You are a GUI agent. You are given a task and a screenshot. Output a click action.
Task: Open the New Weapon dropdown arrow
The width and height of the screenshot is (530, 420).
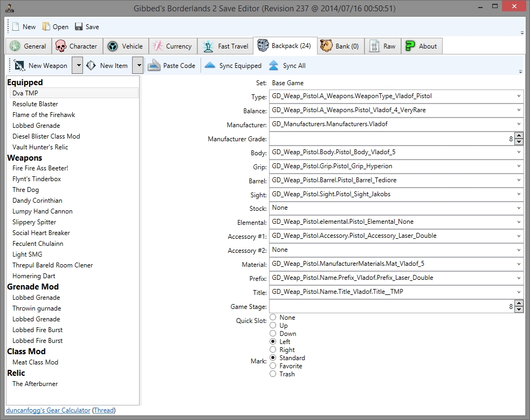pos(78,66)
